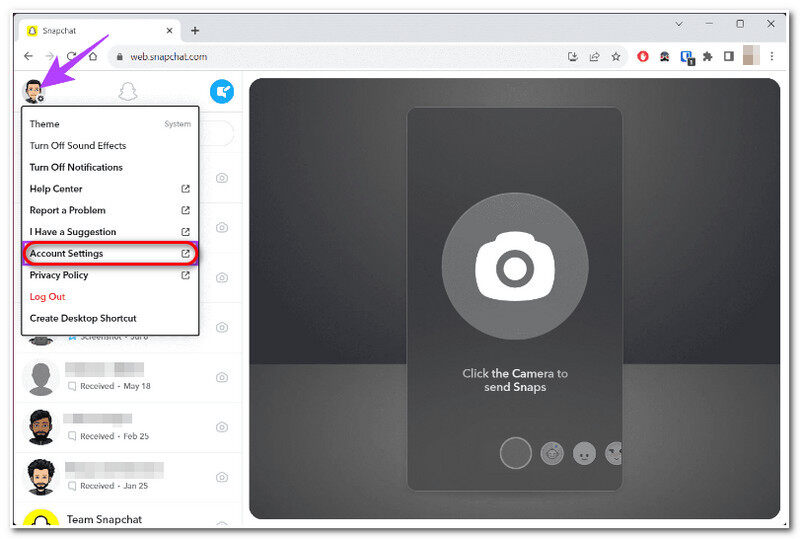The image size is (800, 539).
Task: Toggle the browser side panel icon
Action: pos(729,57)
